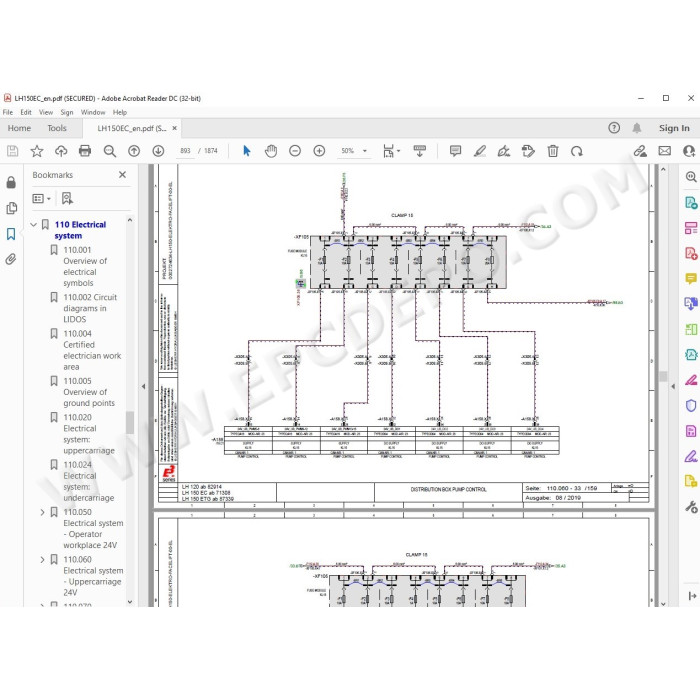Viewport: 700px width, 700px height.
Task: Activate the hand pan tool
Action: click(271, 151)
